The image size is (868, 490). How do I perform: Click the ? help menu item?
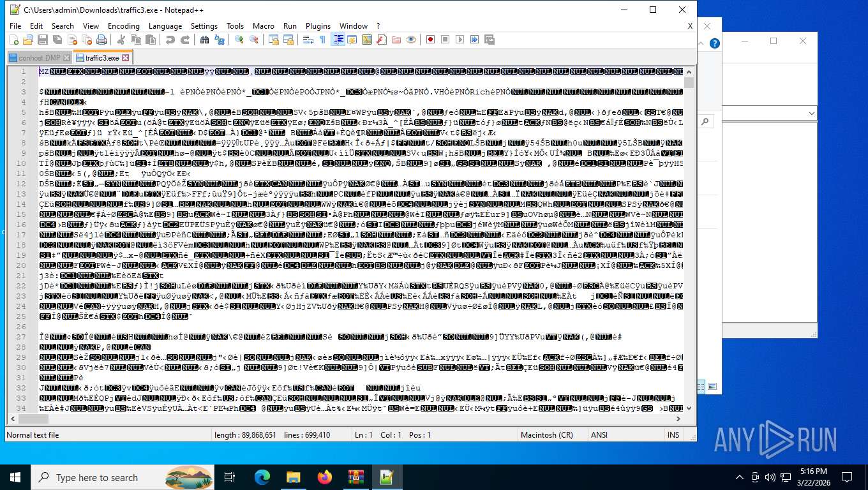(378, 26)
